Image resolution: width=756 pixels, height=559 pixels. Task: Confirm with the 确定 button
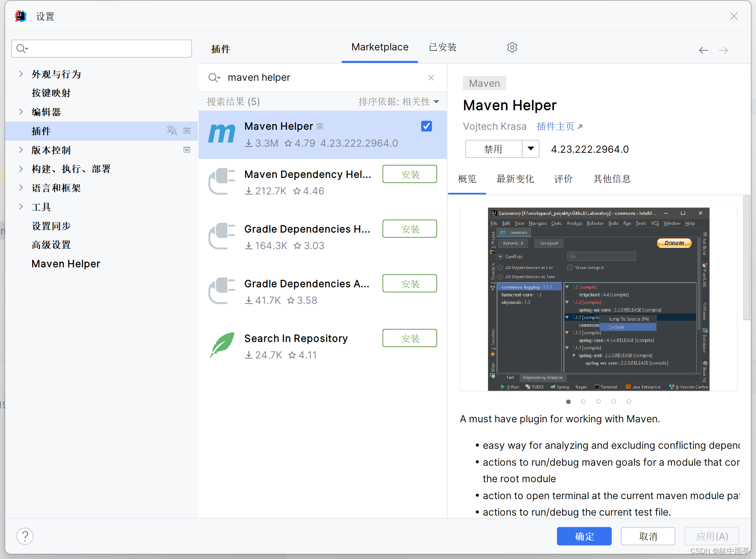coord(584,536)
